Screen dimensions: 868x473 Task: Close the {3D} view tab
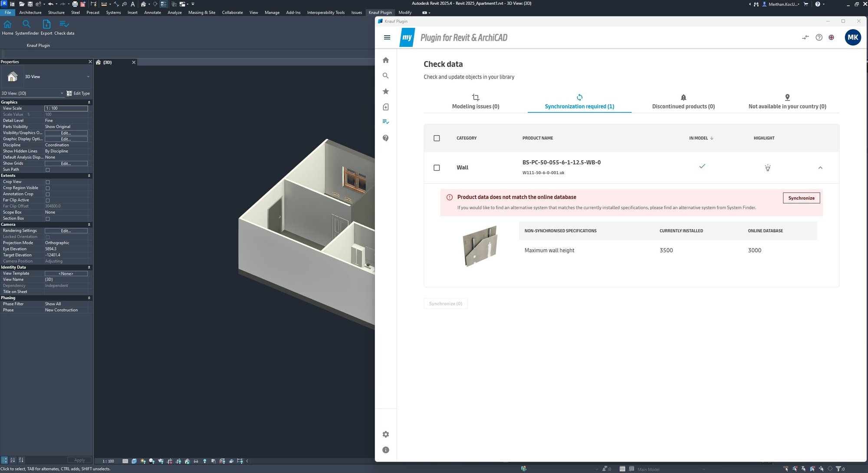(x=134, y=63)
